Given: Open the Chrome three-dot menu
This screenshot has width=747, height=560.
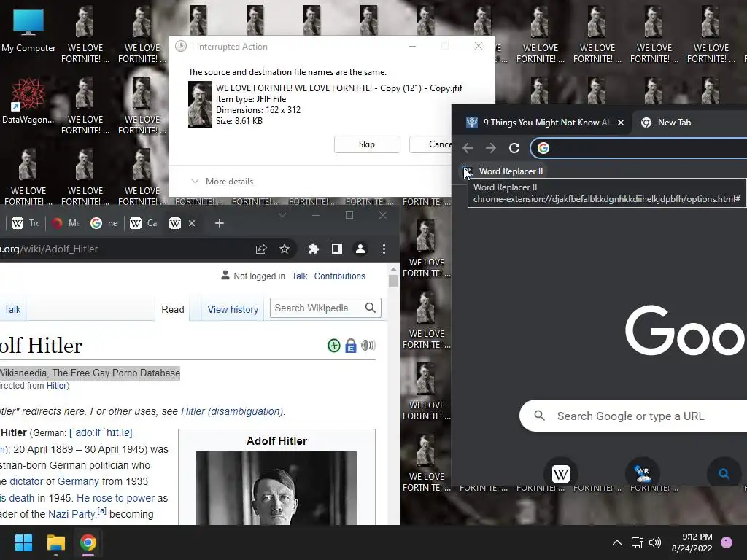Looking at the screenshot, I should [384, 249].
